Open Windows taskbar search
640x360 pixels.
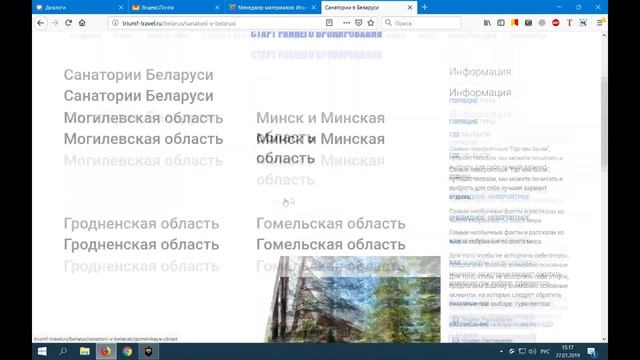pyautogui.click(x=63, y=351)
